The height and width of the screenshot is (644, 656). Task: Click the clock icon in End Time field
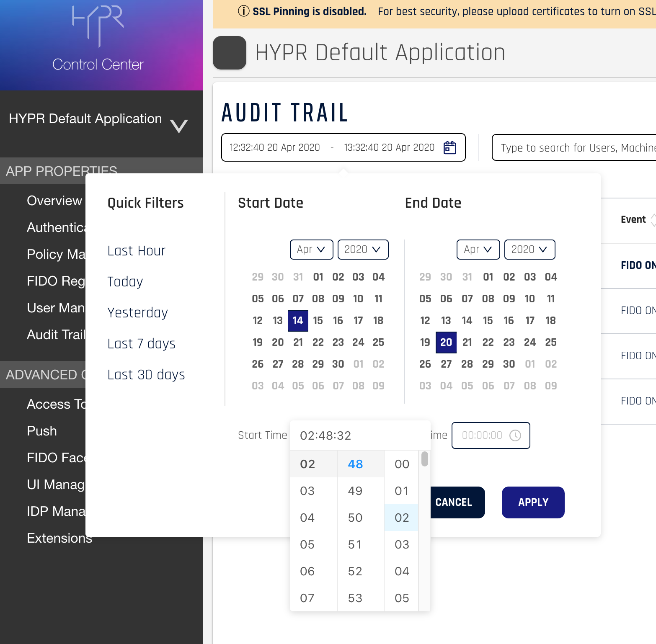(x=515, y=435)
